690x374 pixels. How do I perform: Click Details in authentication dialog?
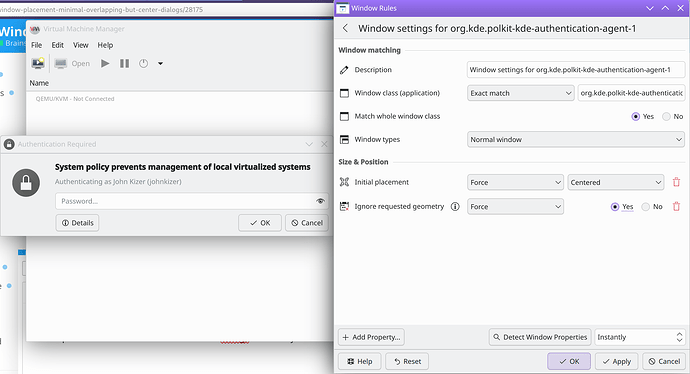click(77, 223)
